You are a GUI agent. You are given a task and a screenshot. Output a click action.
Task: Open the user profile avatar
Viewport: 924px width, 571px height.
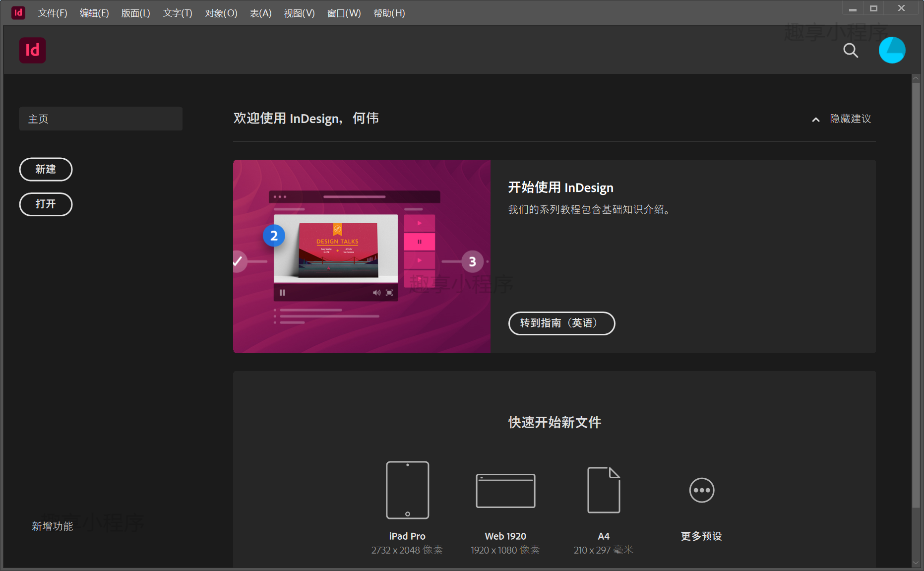[892, 50]
